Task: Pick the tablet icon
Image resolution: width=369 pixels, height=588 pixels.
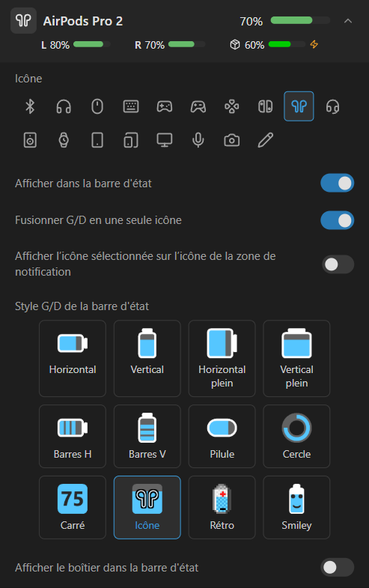Action: (97, 140)
